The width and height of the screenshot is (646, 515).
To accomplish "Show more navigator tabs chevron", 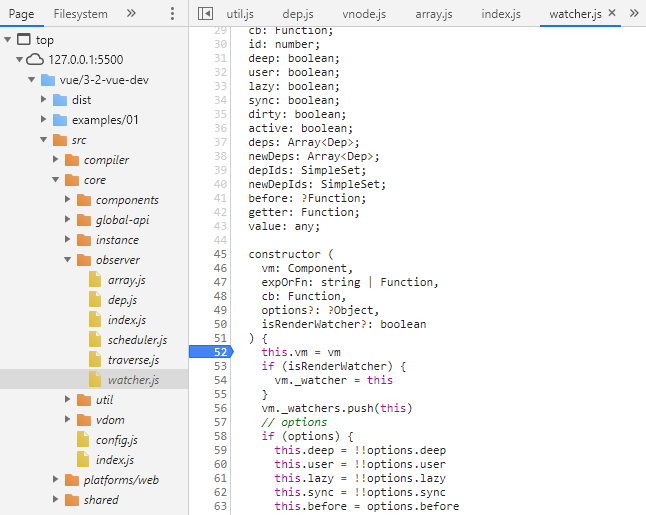I will point(131,14).
